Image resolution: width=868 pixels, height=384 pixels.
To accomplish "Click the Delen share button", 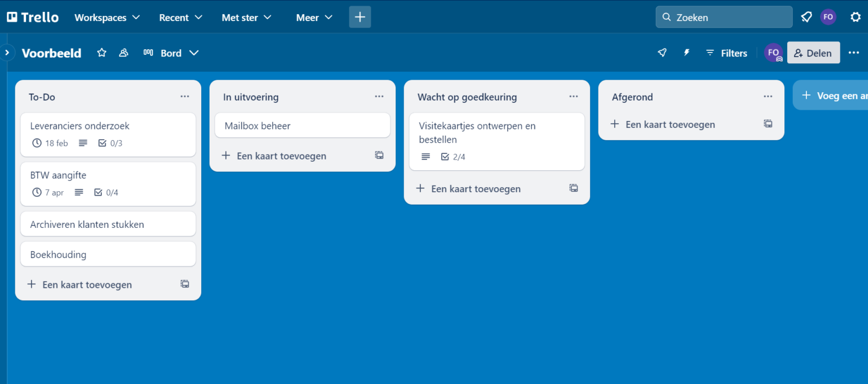I will coord(813,53).
